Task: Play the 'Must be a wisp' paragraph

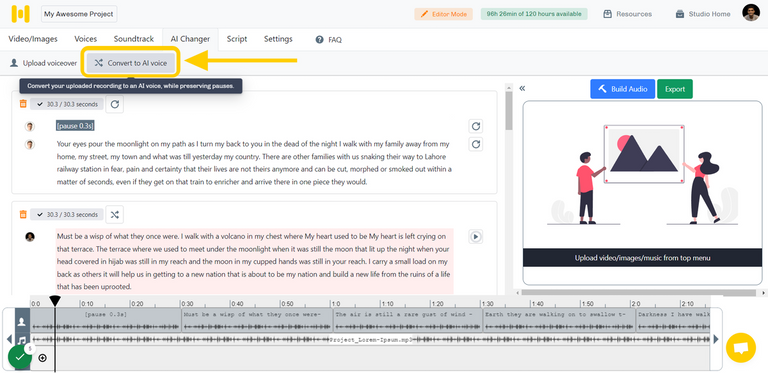Action: (476, 237)
